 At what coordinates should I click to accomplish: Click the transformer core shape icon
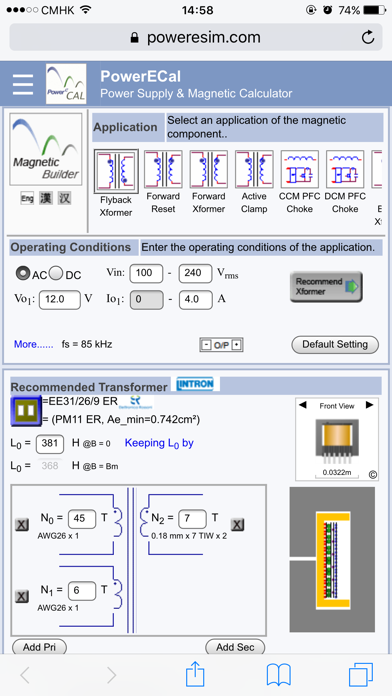click(26, 411)
